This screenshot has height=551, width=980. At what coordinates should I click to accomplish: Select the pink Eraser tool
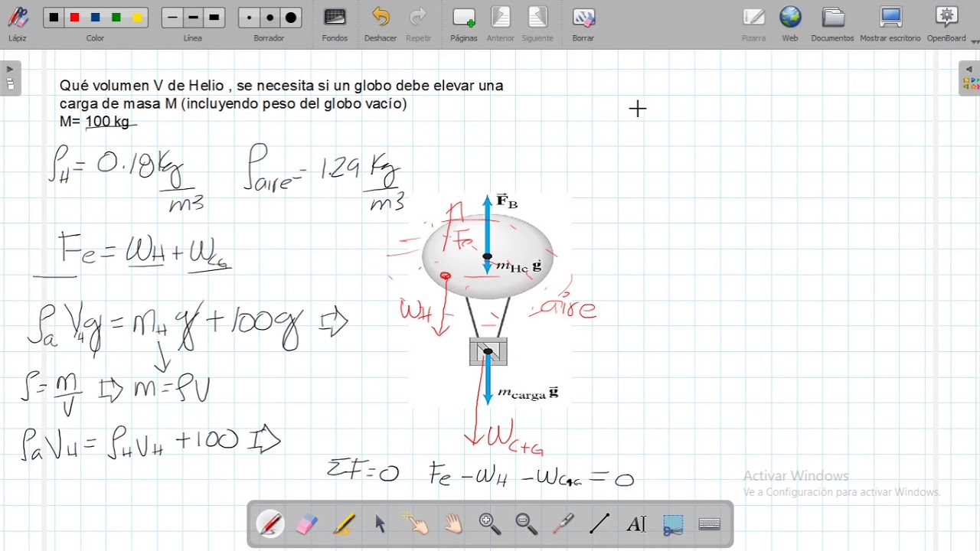306,524
